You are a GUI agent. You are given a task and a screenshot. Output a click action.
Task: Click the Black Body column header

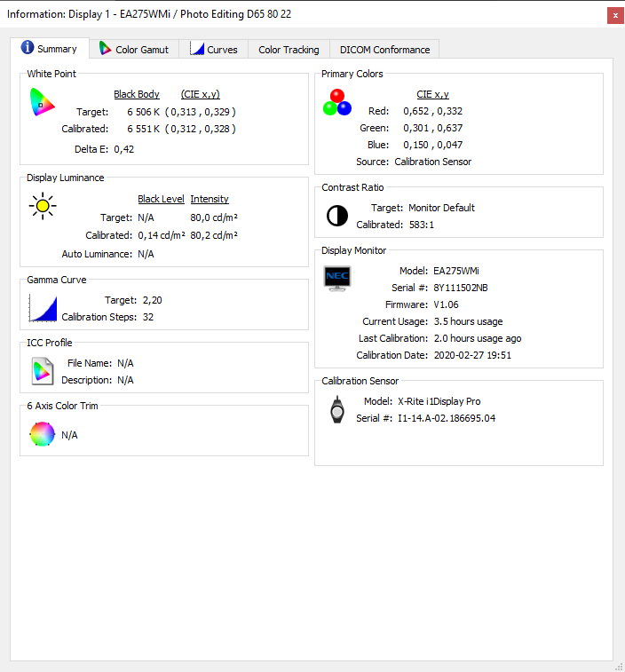click(x=136, y=94)
